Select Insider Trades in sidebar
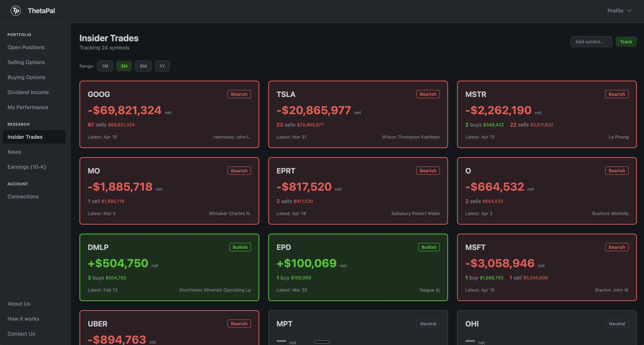The height and width of the screenshot is (345, 644). tap(34, 137)
